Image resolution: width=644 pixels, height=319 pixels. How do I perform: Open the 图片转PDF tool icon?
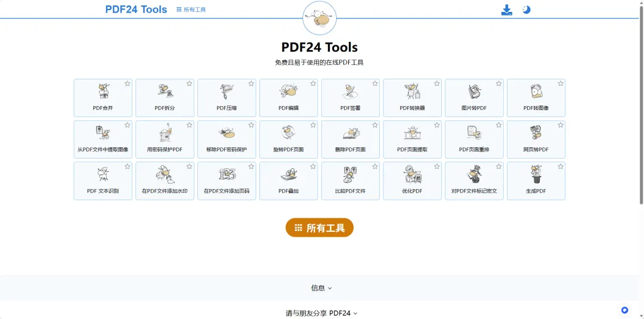[x=475, y=91]
